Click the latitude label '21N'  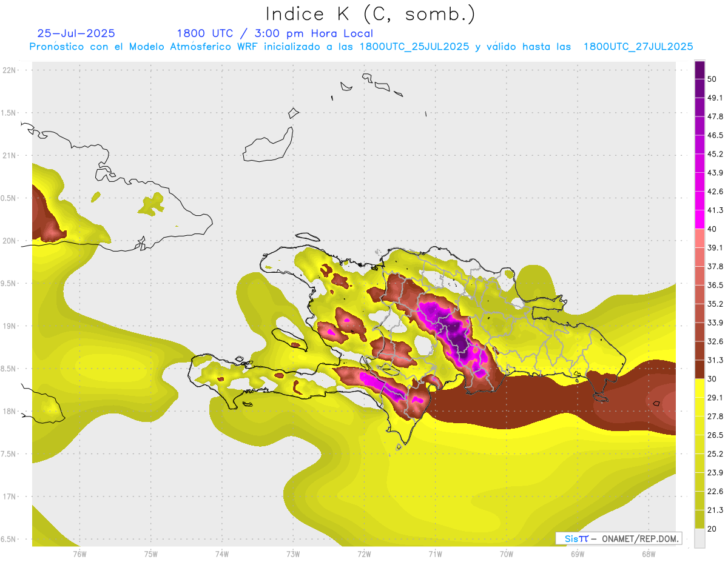coord(9,155)
